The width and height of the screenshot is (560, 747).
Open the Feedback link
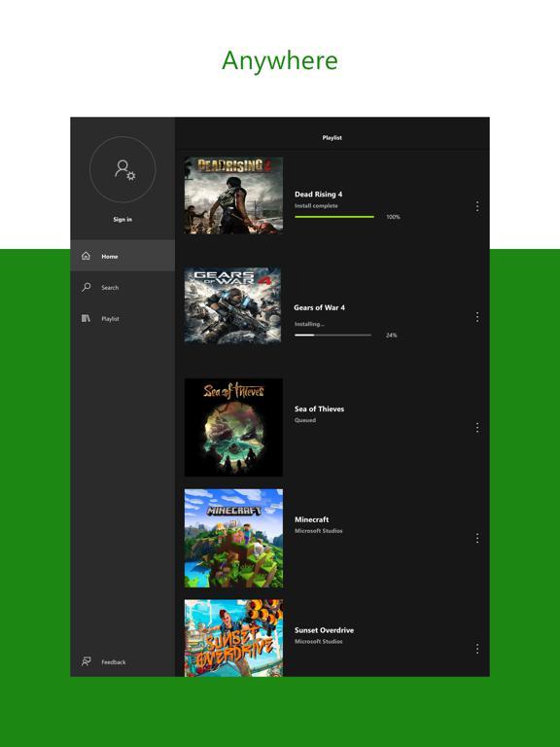pos(114,661)
